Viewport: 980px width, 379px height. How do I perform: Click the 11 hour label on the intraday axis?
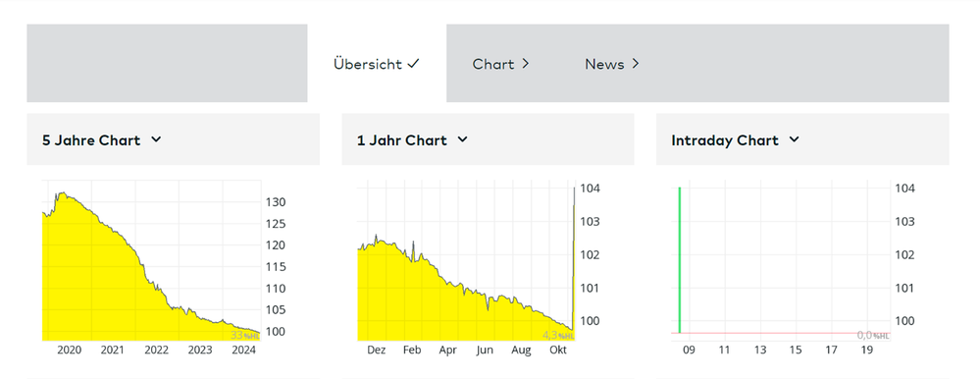click(724, 351)
